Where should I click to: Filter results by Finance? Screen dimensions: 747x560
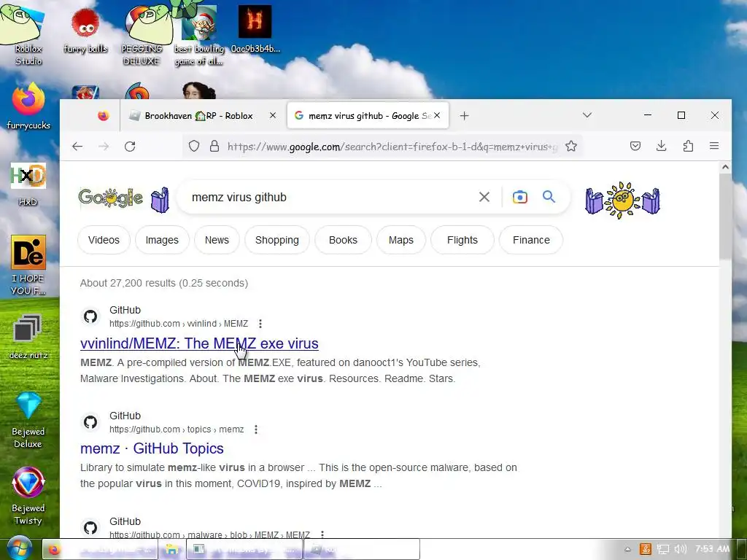click(x=531, y=240)
